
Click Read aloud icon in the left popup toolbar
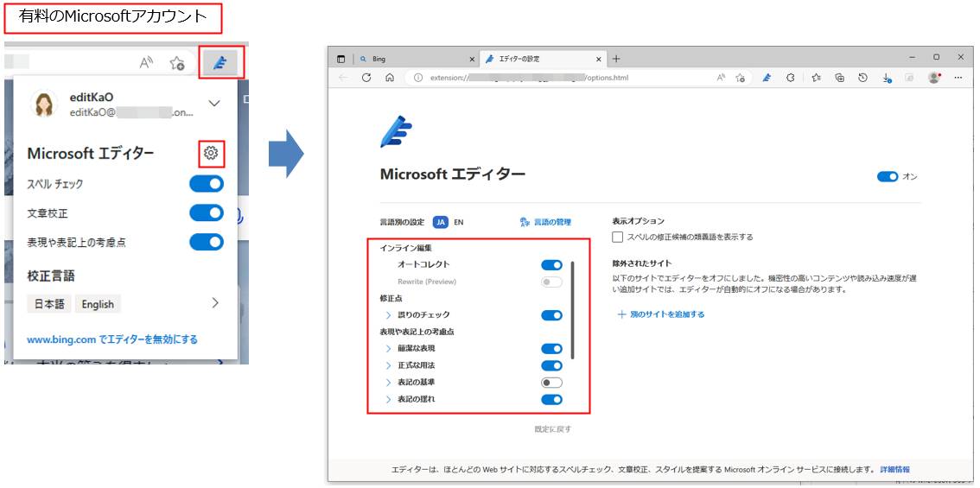point(146,62)
